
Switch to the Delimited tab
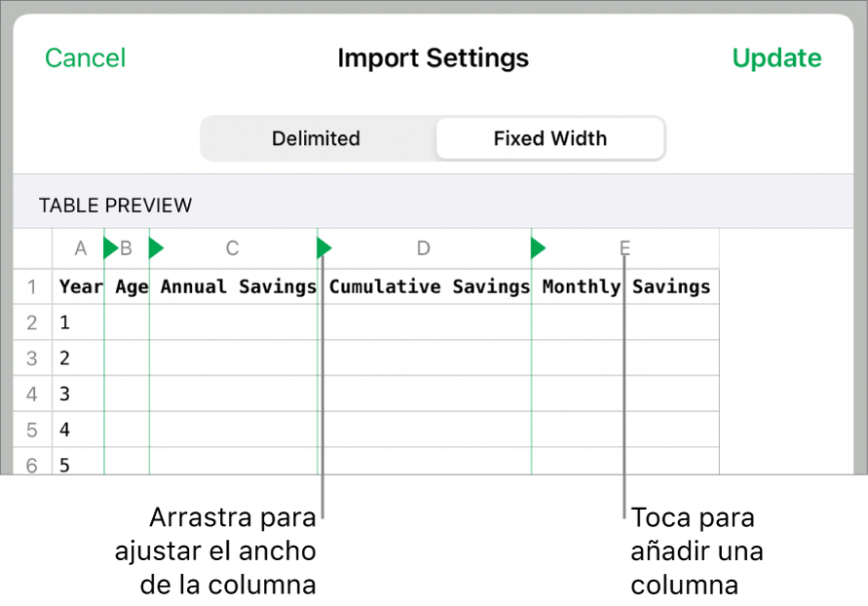[x=316, y=138]
